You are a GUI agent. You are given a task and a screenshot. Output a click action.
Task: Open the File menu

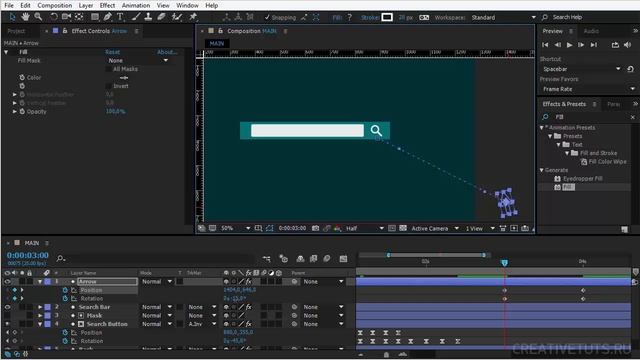9,5
